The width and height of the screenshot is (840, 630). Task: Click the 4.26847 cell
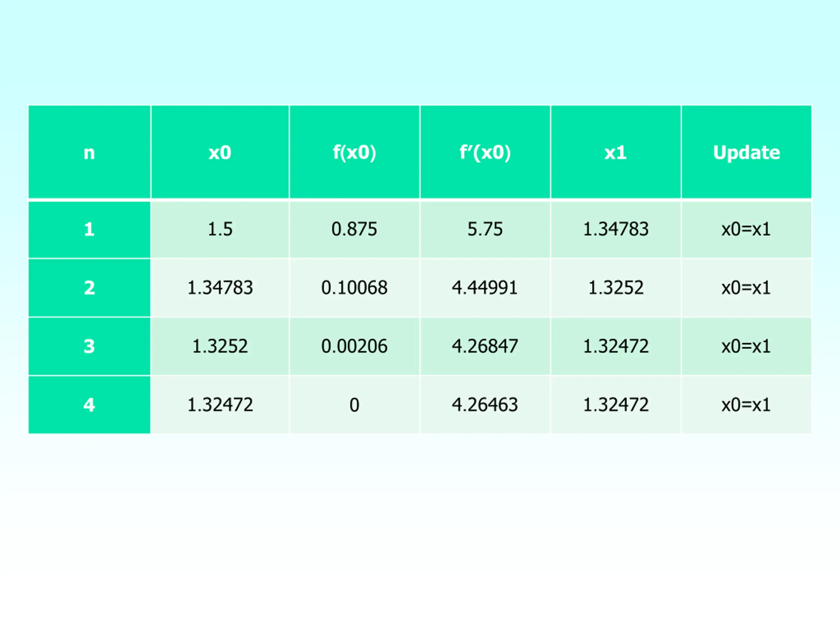coord(485,346)
